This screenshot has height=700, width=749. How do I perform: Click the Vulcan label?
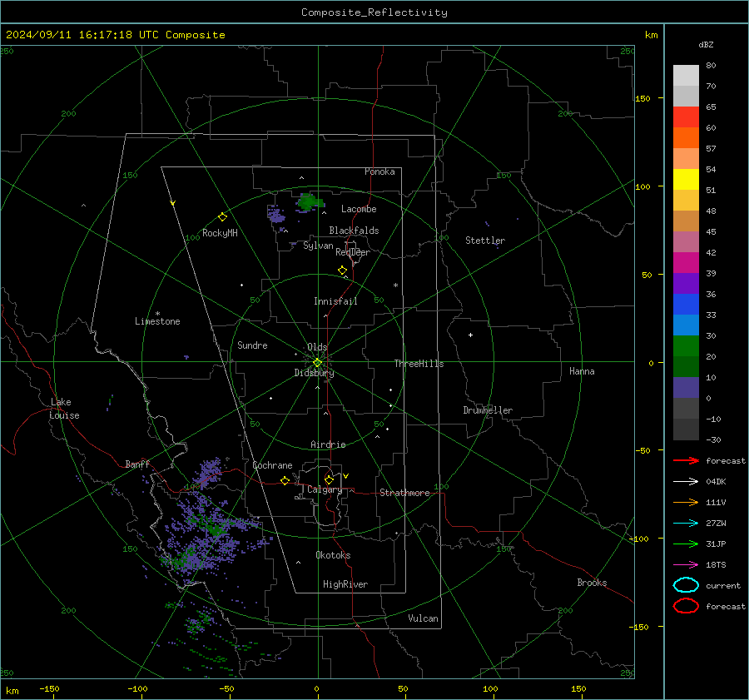[x=423, y=618]
